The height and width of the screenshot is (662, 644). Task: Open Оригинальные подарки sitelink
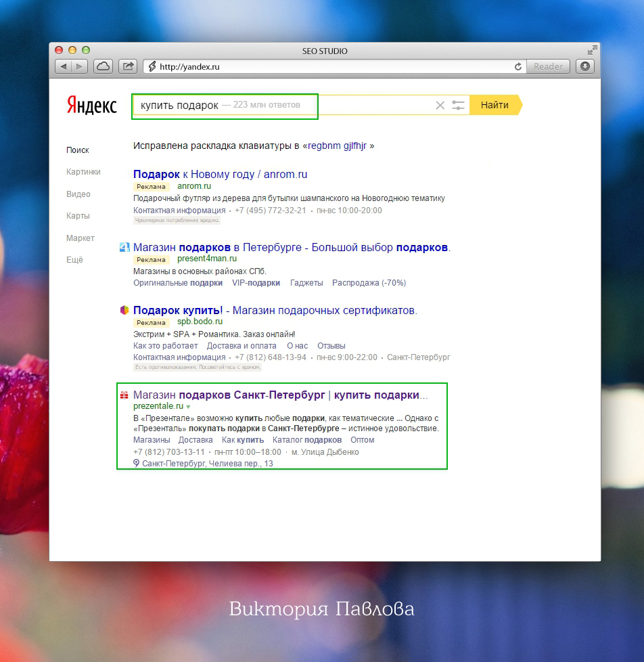click(178, 283)
